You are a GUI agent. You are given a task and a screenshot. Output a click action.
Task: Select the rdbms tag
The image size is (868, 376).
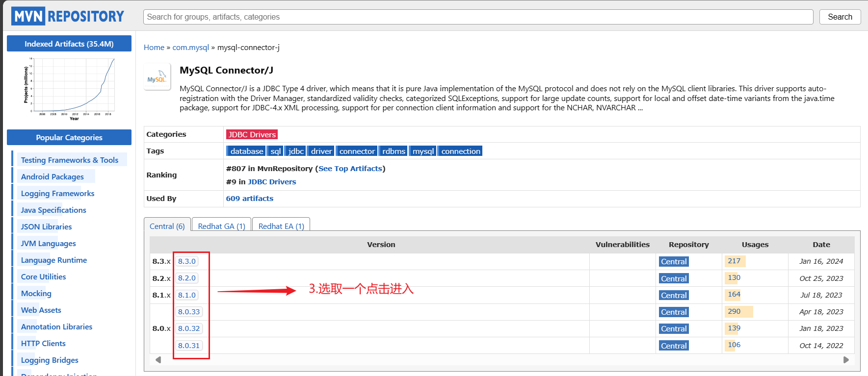(394, 151)
